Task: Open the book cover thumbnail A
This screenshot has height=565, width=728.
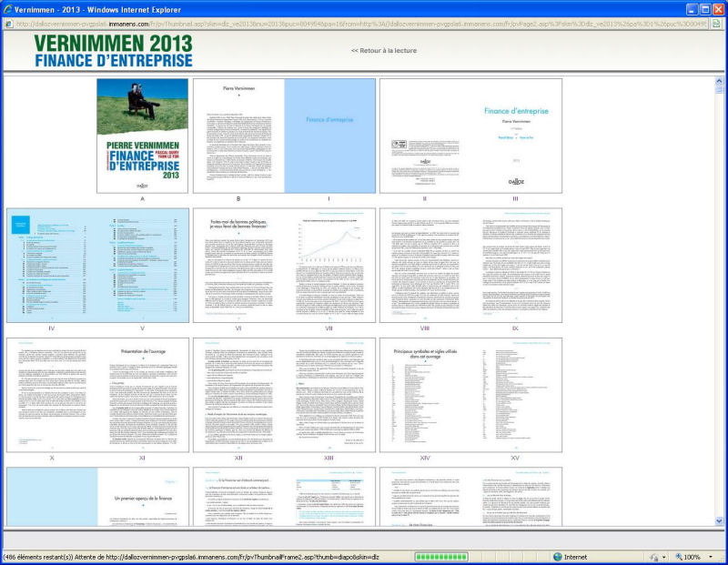Action: tap(142, 136)
